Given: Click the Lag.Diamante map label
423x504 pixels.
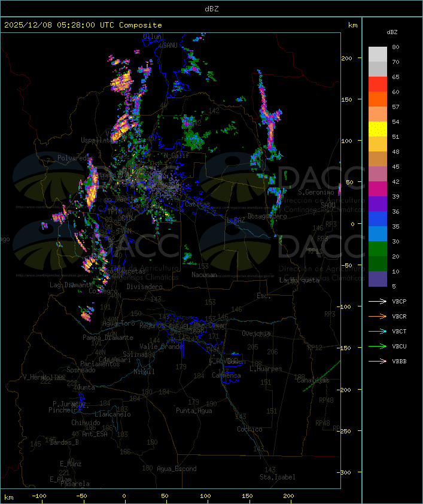Looking at the screenshot, I should [x=71, y=285].
